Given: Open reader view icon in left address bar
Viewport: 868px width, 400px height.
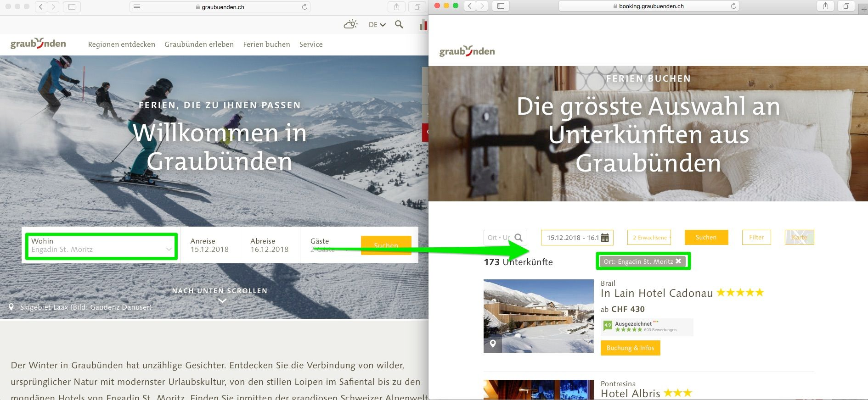Looking at the screenshot, I should (137, 7).
